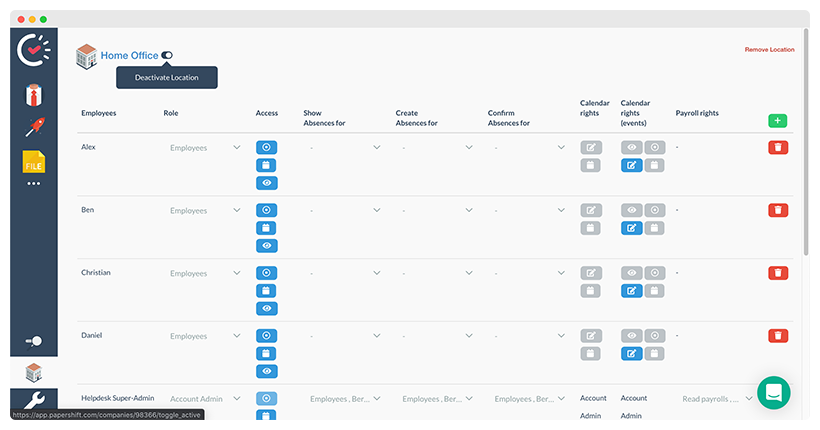Image resolution: width=820 pixels, height=430 pixels.
Task: Click Christian's blue events edit icon
Action: coord(631,291)
